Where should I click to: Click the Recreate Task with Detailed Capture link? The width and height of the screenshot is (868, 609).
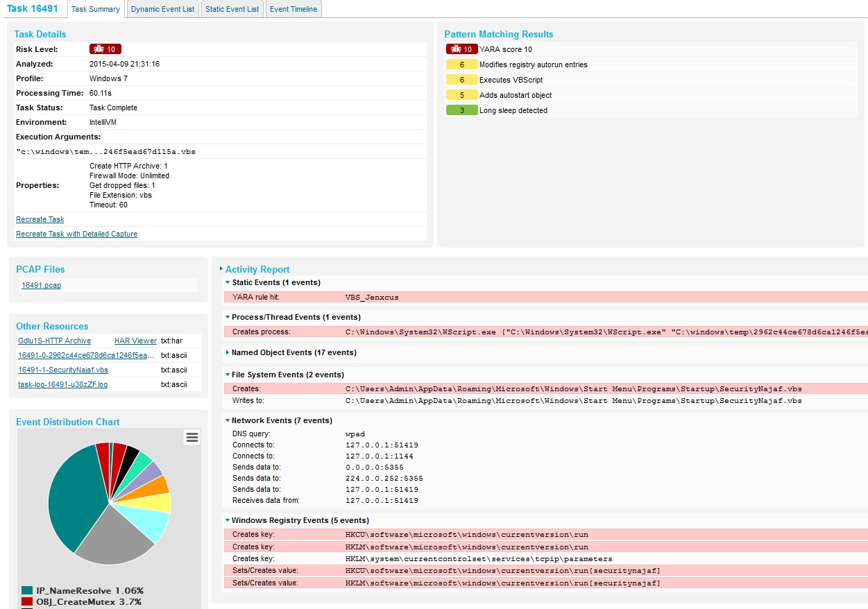tap(76, 234)
